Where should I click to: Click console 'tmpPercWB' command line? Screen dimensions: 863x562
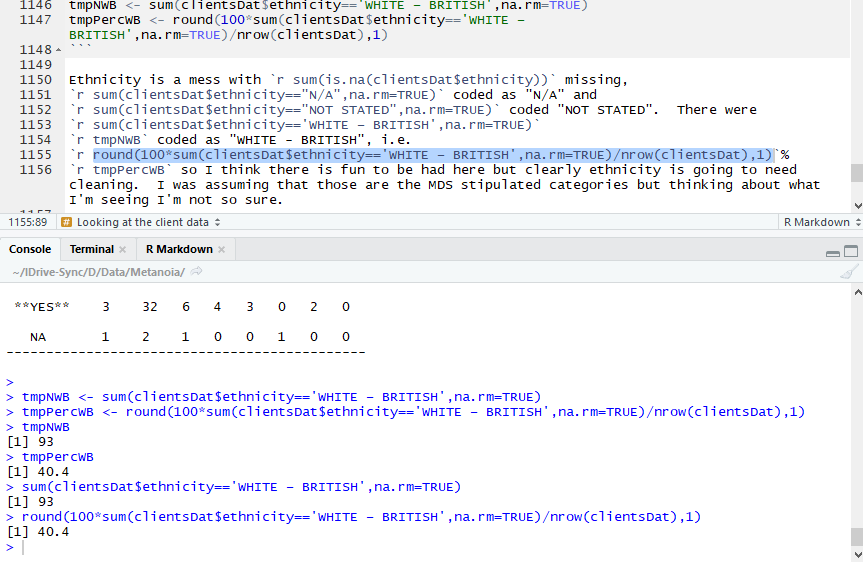coord(57,457)
